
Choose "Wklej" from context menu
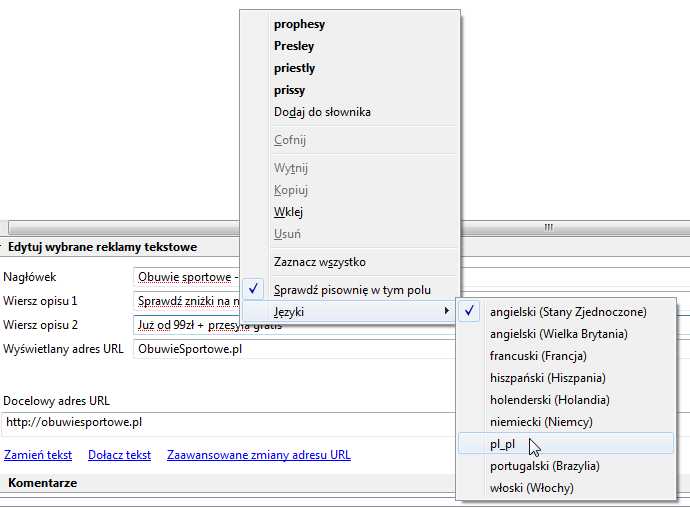tap(288, 212)
